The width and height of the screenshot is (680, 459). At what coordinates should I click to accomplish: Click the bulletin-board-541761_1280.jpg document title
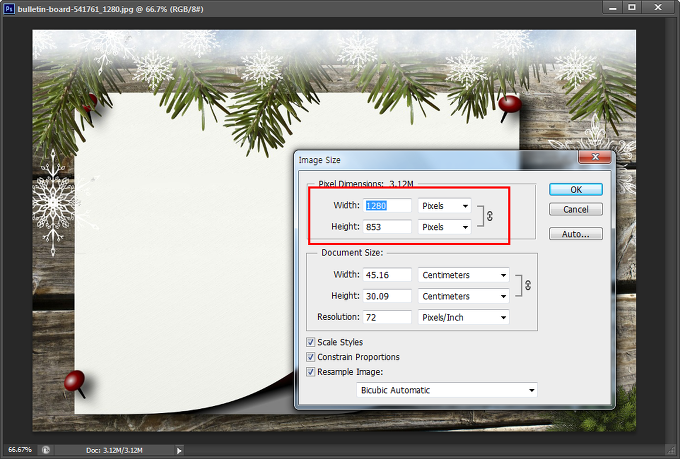click(x=75, y=9)
